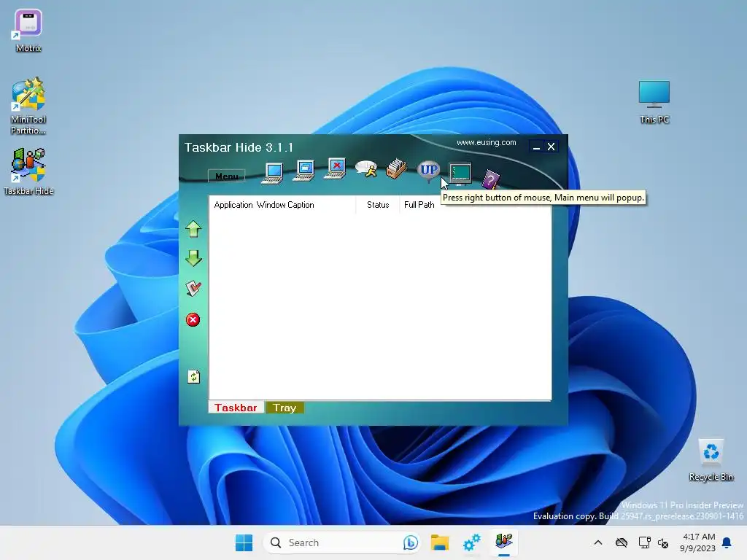747x560 pixels.
Task: Click the cloud sync tray icon
Action: (622, 542)
